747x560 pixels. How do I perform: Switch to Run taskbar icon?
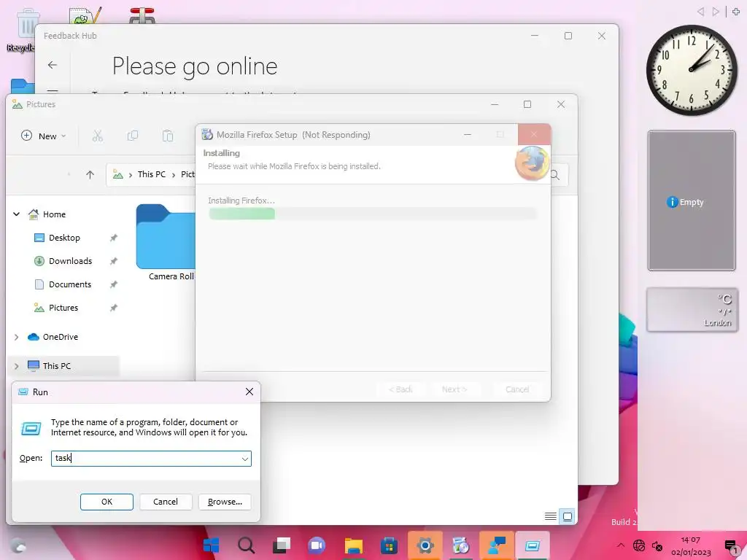532,545
